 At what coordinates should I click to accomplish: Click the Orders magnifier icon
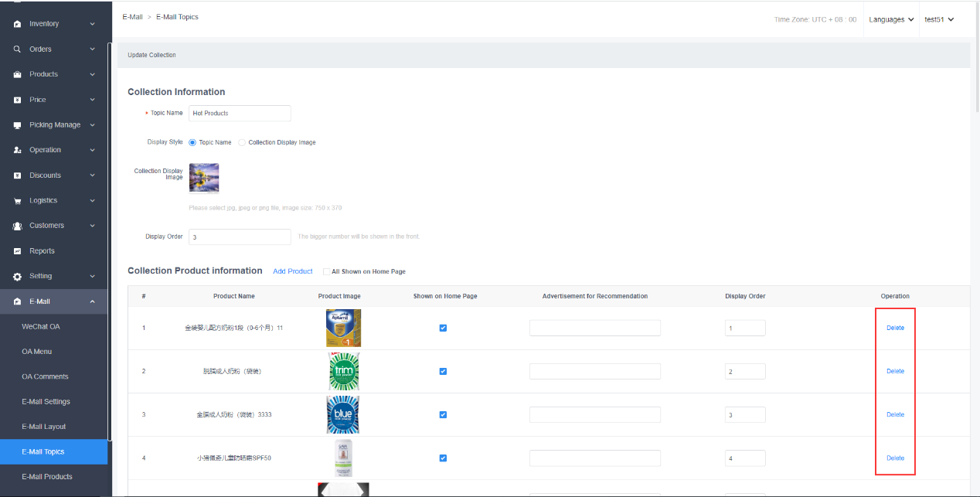(x=17, y=49)
